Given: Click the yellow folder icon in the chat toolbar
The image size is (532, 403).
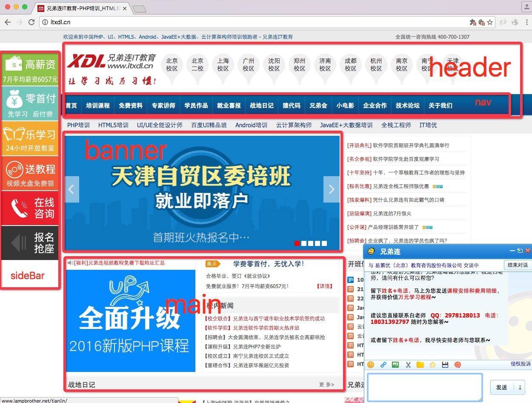Looking at the screenshot, I should tap(420, 365).
